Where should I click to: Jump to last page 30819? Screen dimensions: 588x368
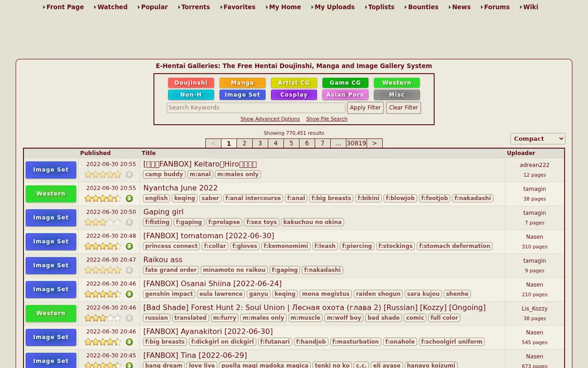point(356,143)
